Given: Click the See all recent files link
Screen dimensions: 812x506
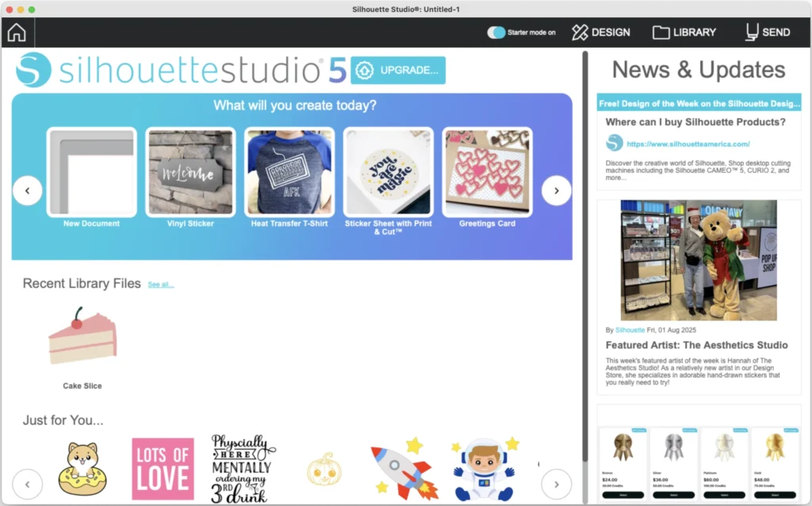Looking at the screenshot, I should [x=160, y=285].
